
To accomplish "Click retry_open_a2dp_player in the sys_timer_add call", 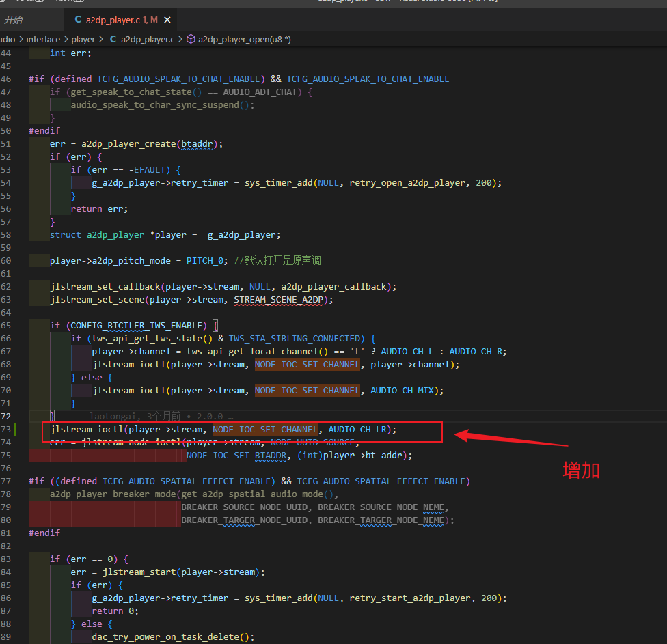I will coord(407,183).
